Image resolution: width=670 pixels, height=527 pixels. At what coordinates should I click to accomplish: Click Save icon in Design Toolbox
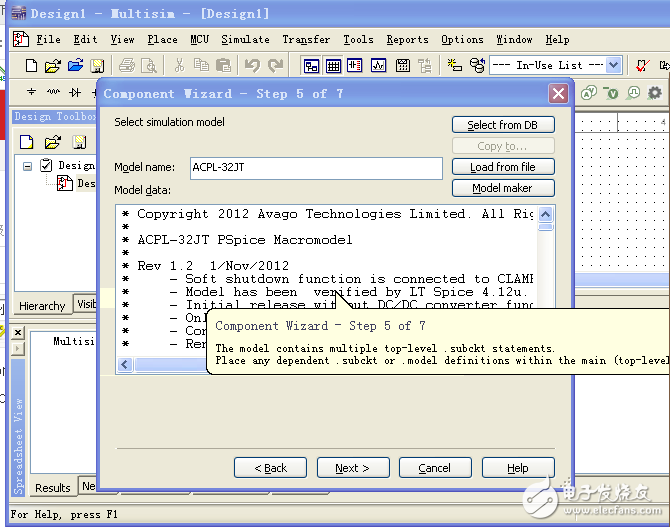tap(79, 141)
